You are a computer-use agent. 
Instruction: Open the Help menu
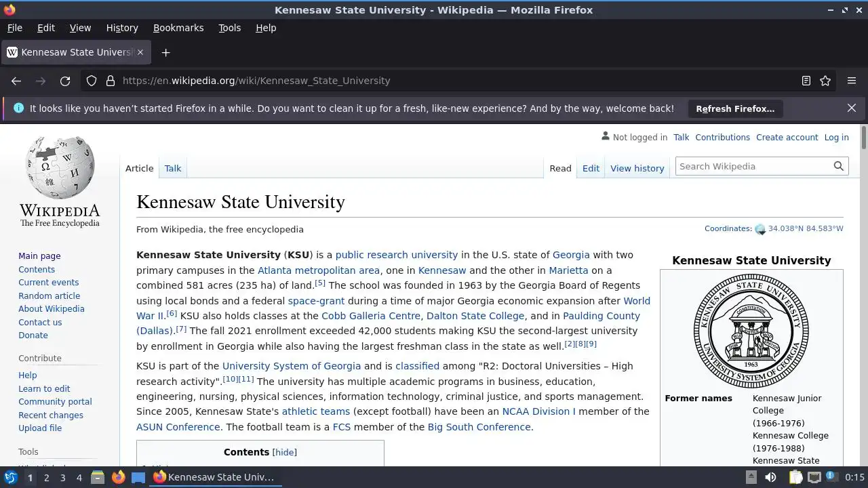(266, 28)
